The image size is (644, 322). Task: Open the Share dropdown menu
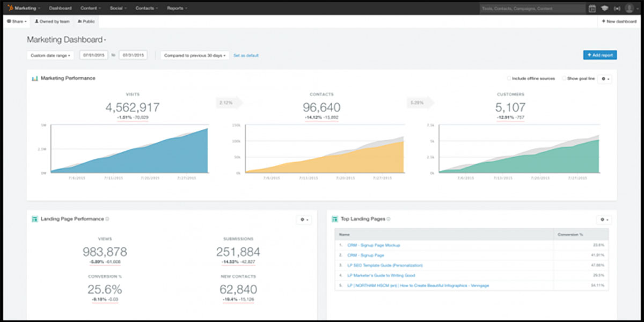[x=17, y=21]
